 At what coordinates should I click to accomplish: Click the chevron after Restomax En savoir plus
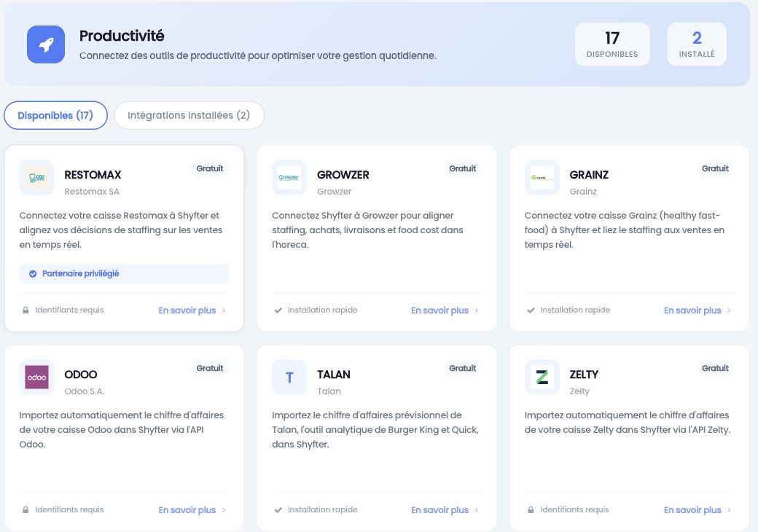[x=224, y=310]
